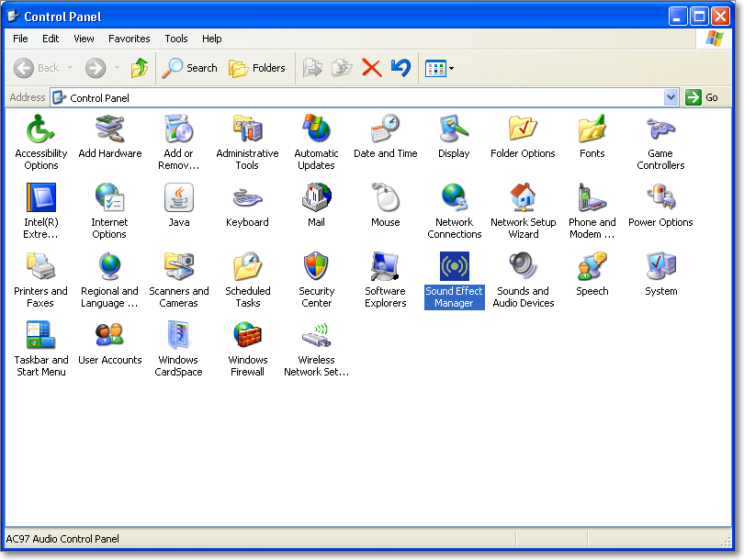744x560 pixels.
Task: Click the red Delete toolbar icon
Action: click(x=371, y=68)
